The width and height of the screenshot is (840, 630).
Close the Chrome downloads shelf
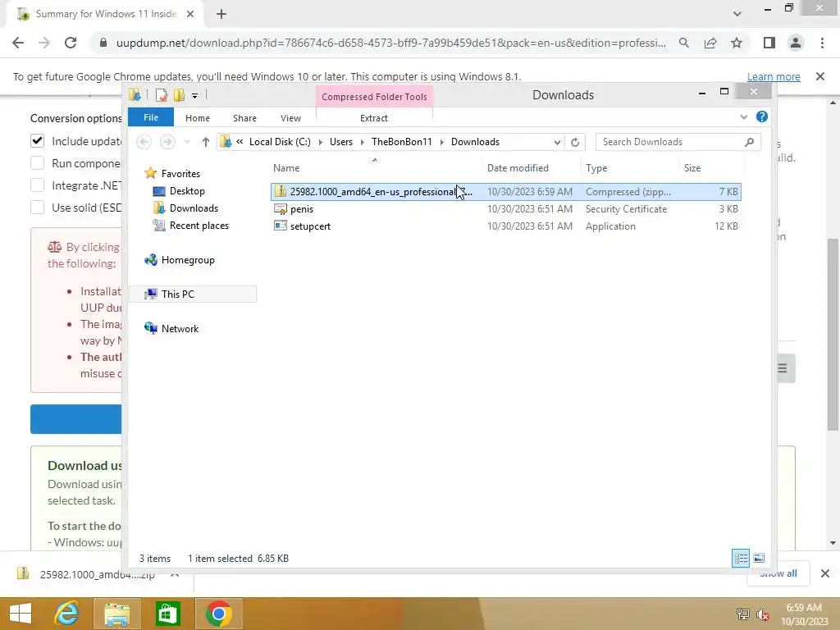(825, 573)
